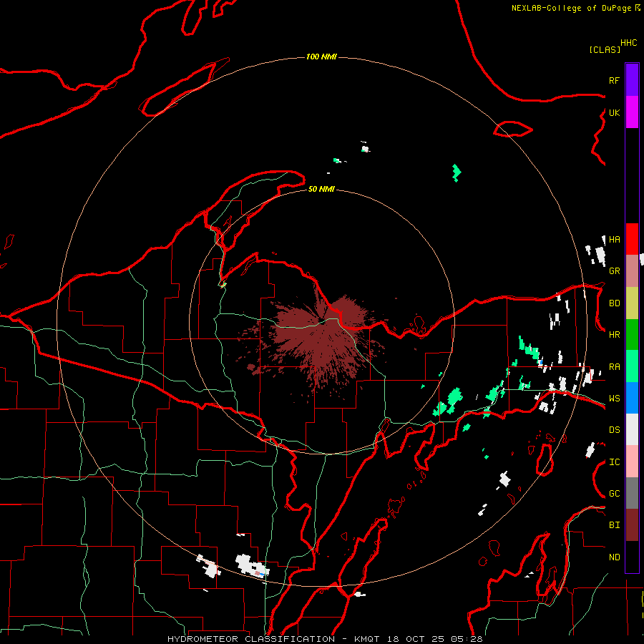
Task: Click the HYDROMETEOR CLASSIFICATION title text
Action: tap(251, 639)
